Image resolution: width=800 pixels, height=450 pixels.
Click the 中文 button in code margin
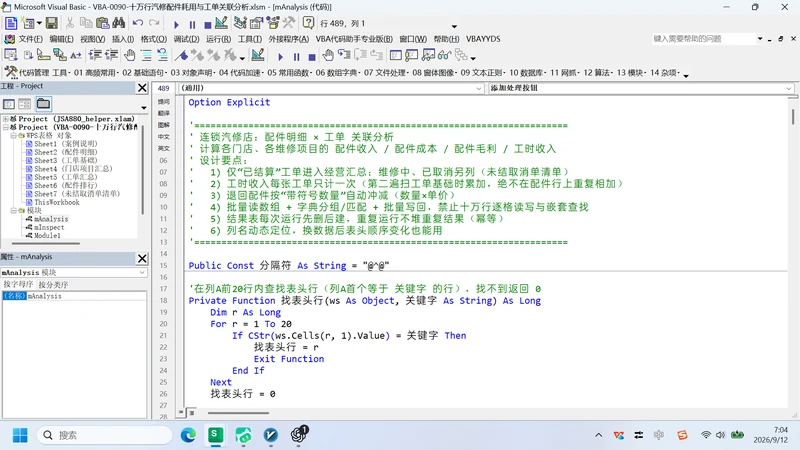click(163, 137)
